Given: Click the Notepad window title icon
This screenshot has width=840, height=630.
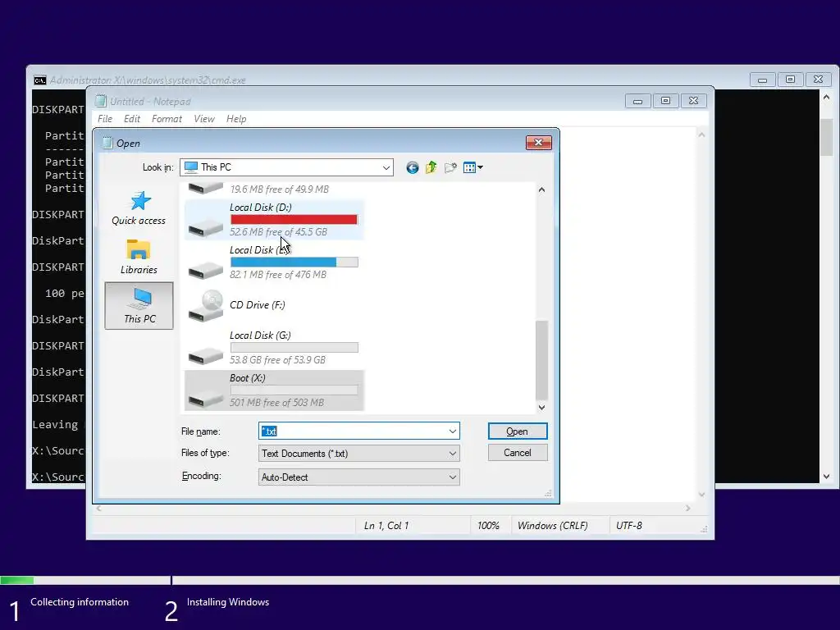Looking at the screenshot, I should click(101, 101).
